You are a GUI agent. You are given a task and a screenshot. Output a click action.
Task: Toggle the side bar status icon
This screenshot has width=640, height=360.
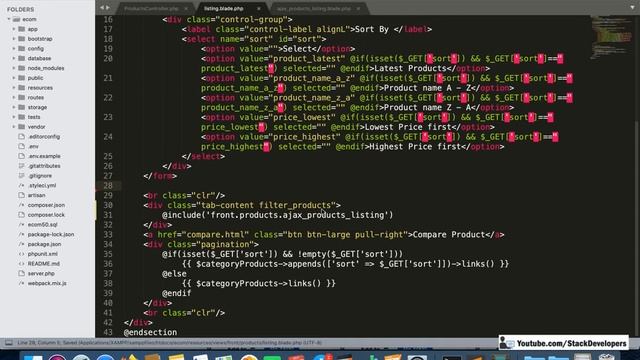[x=9, y=343]
